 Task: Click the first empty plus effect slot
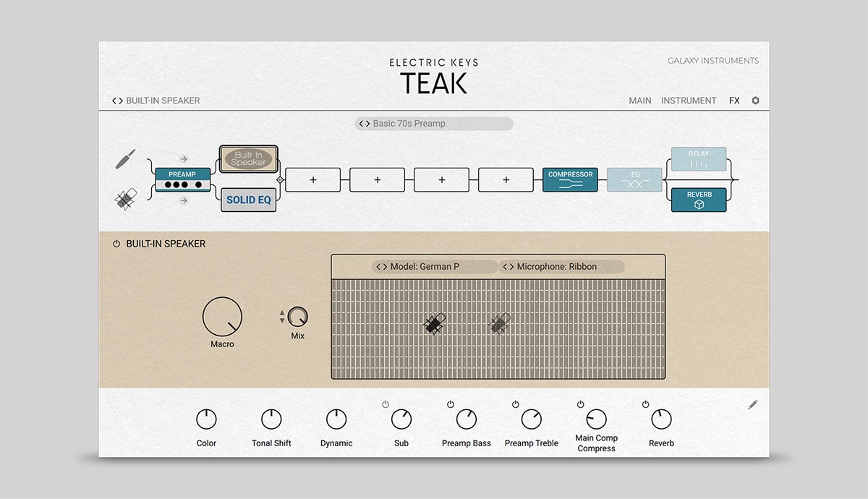(313, 180)
